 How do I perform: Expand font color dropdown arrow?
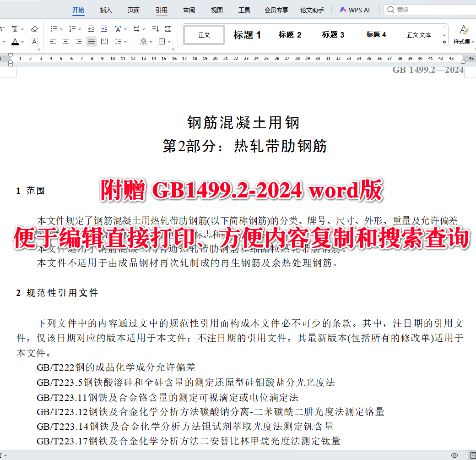coord(22,42)
